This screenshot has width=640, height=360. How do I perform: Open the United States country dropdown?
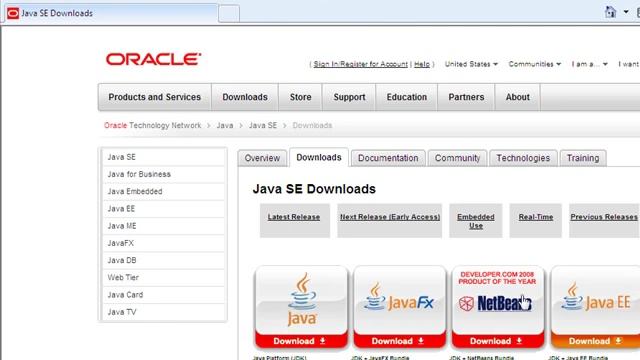(x=471, y=64)
